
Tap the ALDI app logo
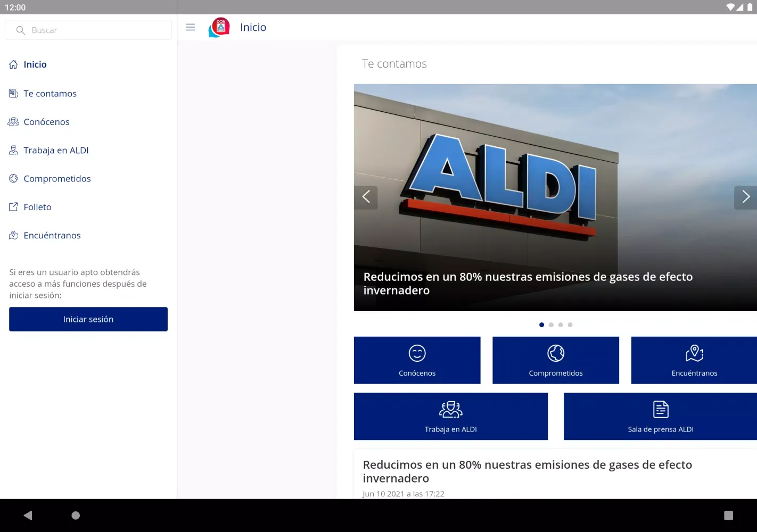point(219,28)
